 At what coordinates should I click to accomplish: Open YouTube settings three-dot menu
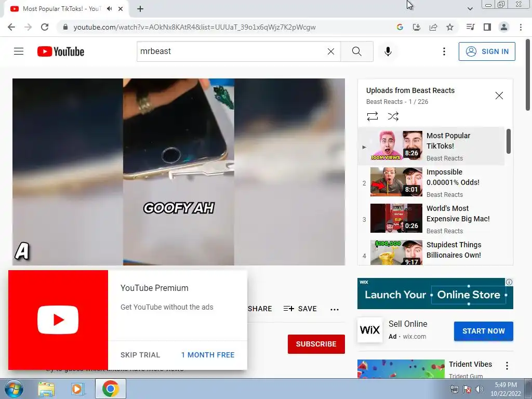tap(444, 51)
